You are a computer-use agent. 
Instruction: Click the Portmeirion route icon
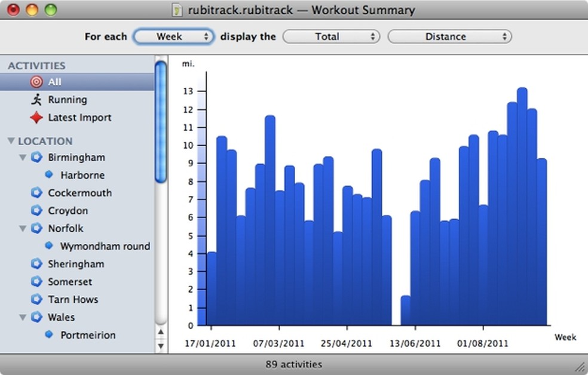[x=49, y=334]
